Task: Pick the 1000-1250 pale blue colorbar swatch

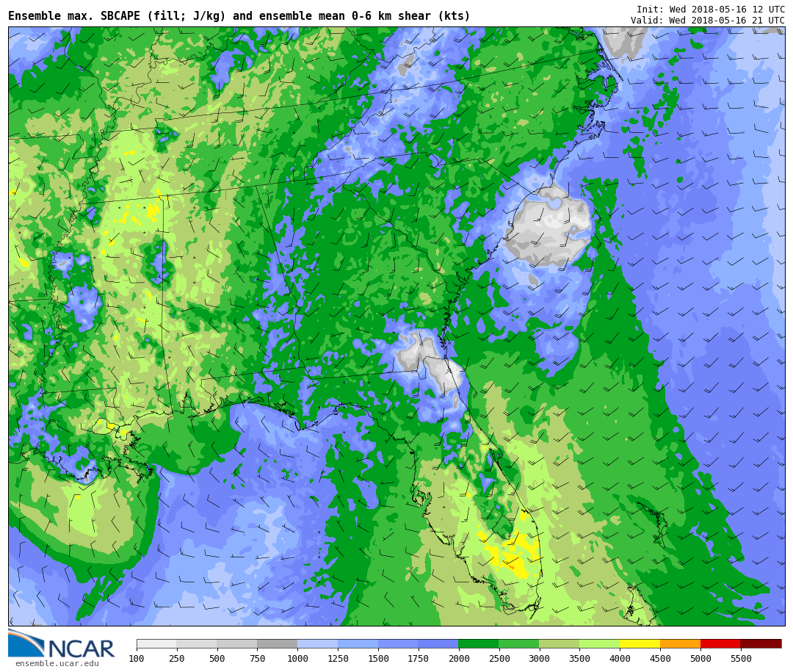Action: [x=318, y=643]
